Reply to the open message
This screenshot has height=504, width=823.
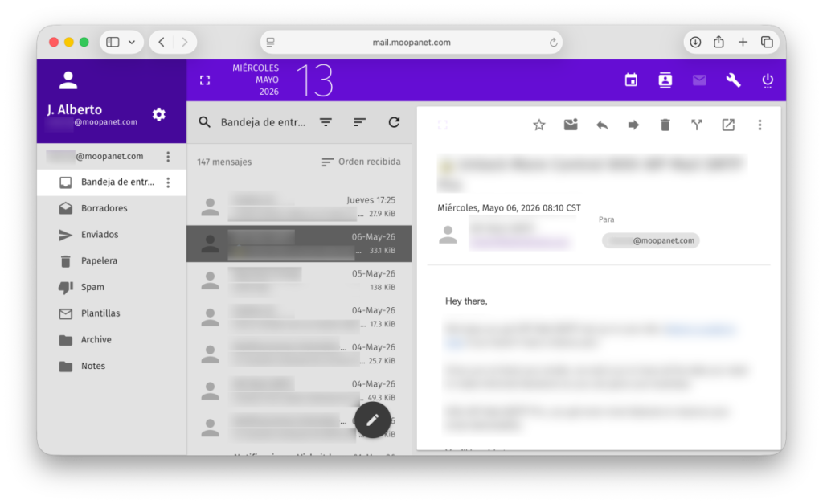602,125
